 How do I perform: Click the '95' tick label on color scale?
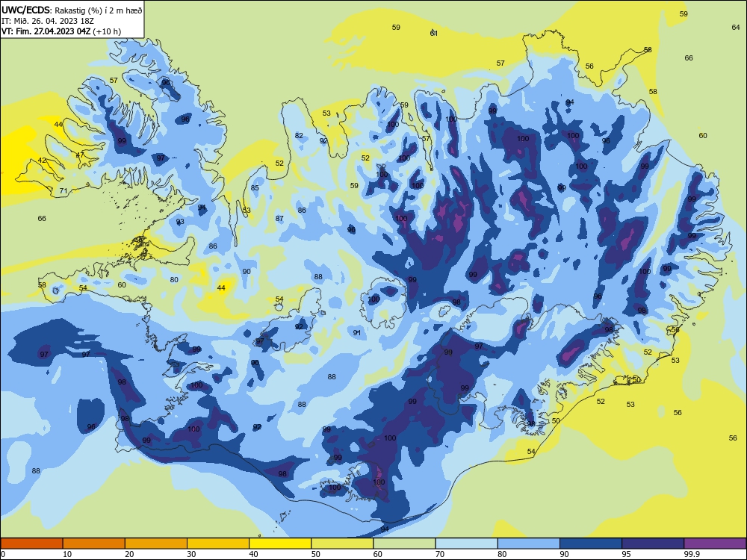(627, 554)
